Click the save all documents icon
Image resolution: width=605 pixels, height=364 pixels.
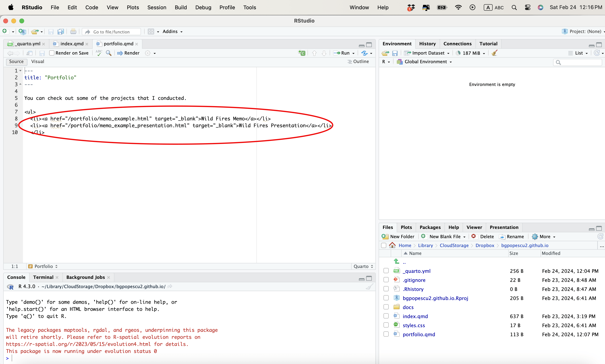point(61,32)
